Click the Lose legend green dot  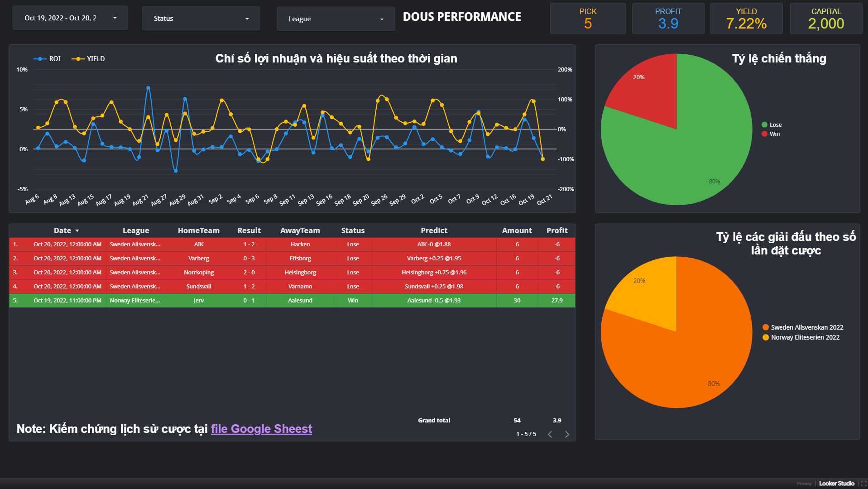[764, 125]
